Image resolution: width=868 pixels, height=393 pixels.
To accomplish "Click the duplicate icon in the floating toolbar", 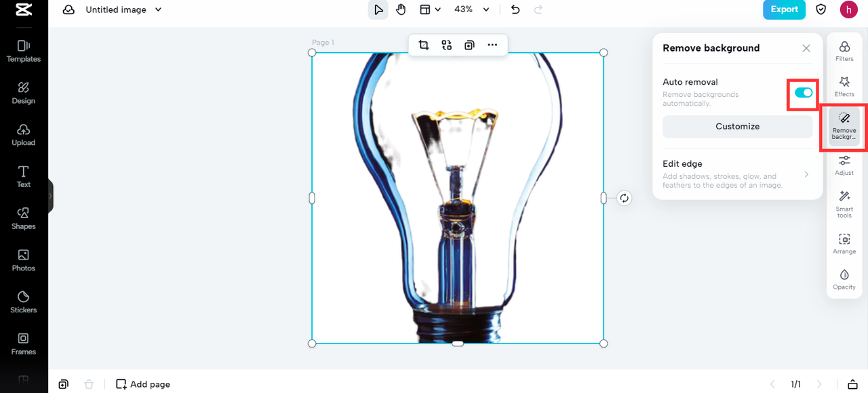I will tap(469, 45).
